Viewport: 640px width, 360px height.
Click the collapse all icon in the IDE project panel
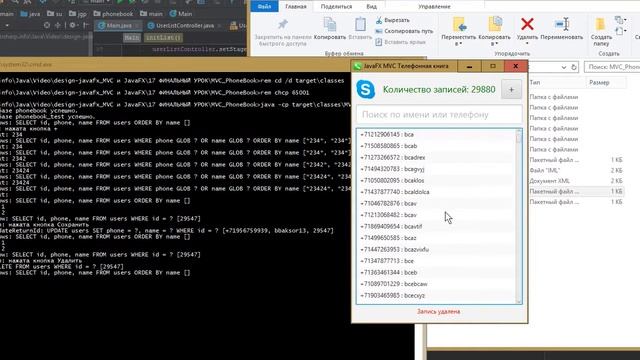pos(58,25)
